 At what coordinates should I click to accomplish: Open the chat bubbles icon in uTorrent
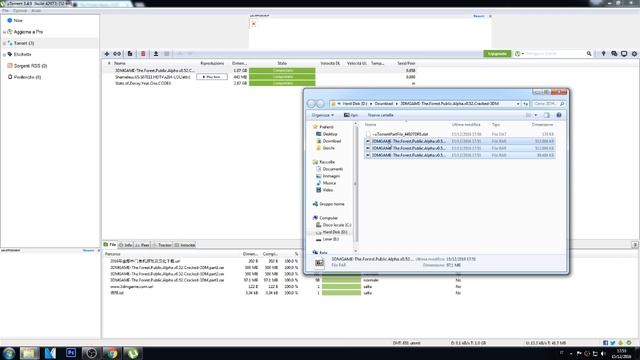pyautogui.click(x=614, y=54)
